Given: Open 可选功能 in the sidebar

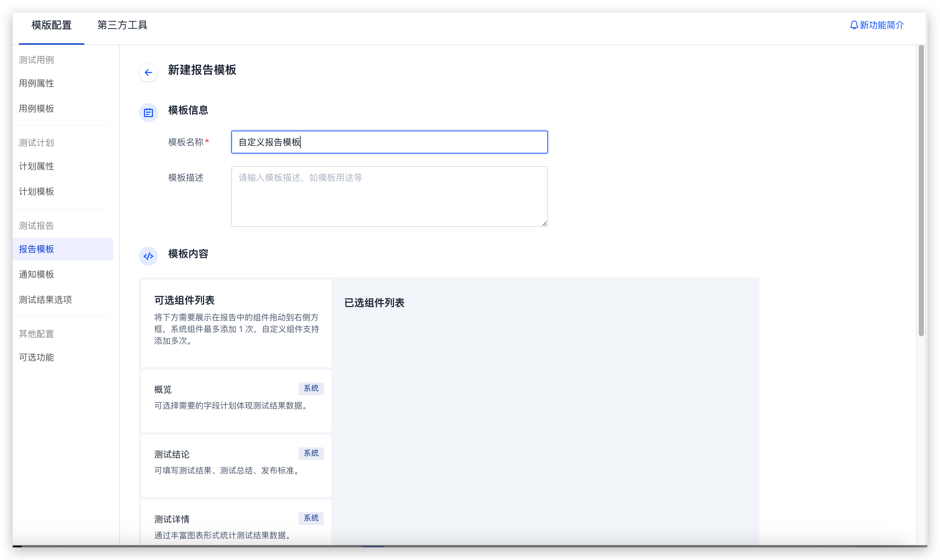Looking at the screenshot, I should pyautogui.click(x=37, y=358).
